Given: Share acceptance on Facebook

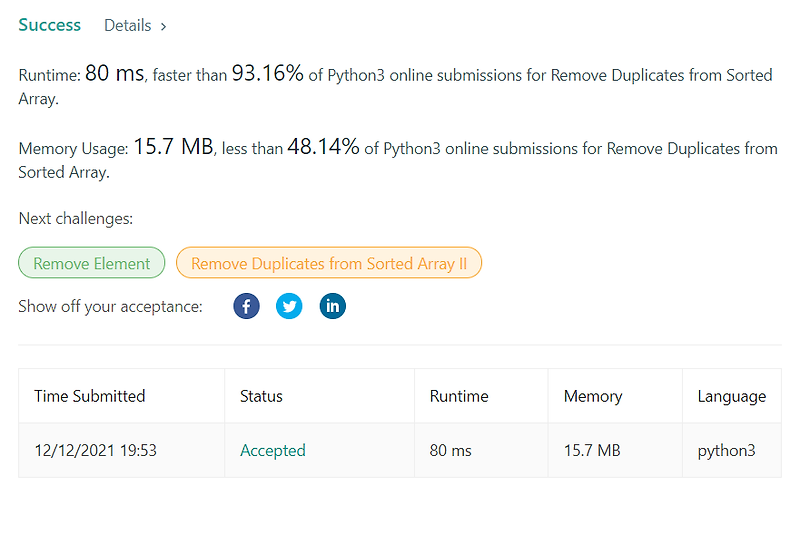Looking at the screenshot, I should 246,306.
